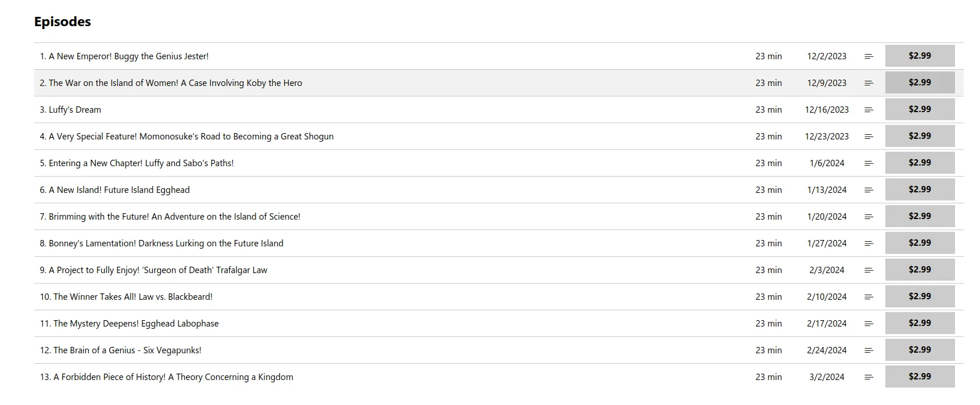Click details icon for Six Vegapunks episode

[x=868, y=350]
